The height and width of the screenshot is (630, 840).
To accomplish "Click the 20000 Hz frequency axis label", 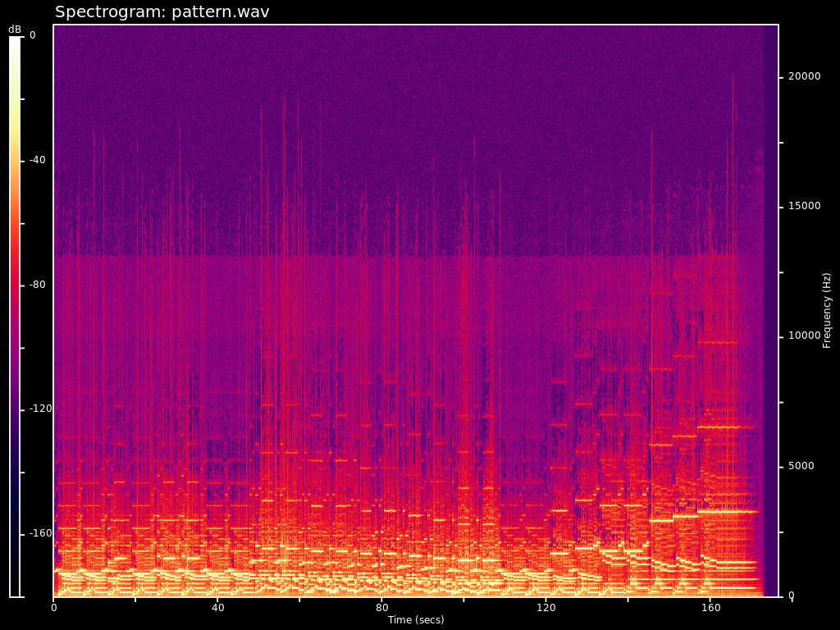I will (804, 77).
